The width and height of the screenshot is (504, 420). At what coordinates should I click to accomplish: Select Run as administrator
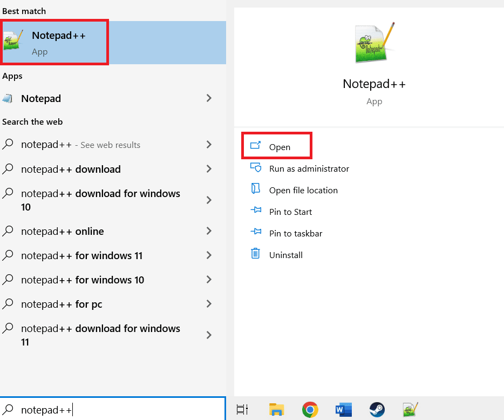(x=309, y=168)
